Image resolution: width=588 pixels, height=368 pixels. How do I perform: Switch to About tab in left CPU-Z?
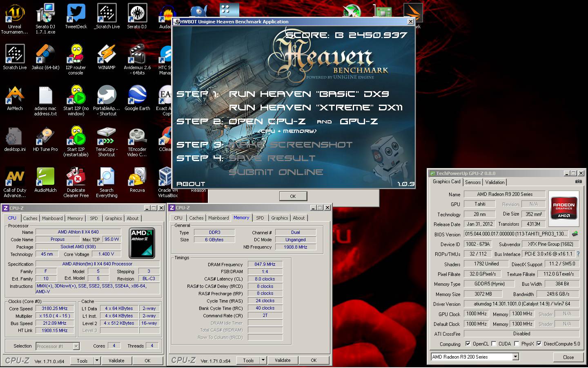[133, 218]
